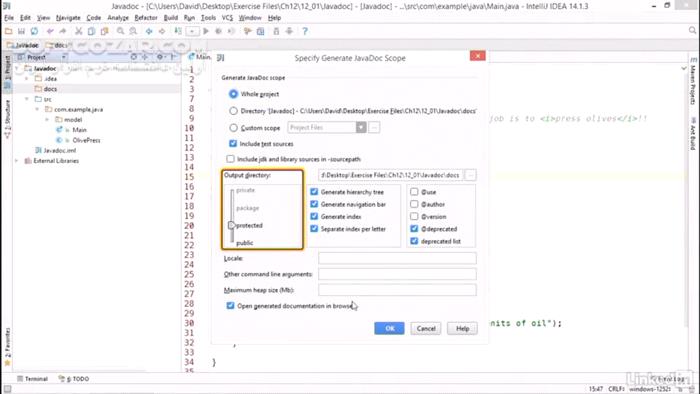The width and height of the screenshot is (700, 394).
Task: Toggle tool window buttons in status bar corner
Action: [x=8, y=389]
